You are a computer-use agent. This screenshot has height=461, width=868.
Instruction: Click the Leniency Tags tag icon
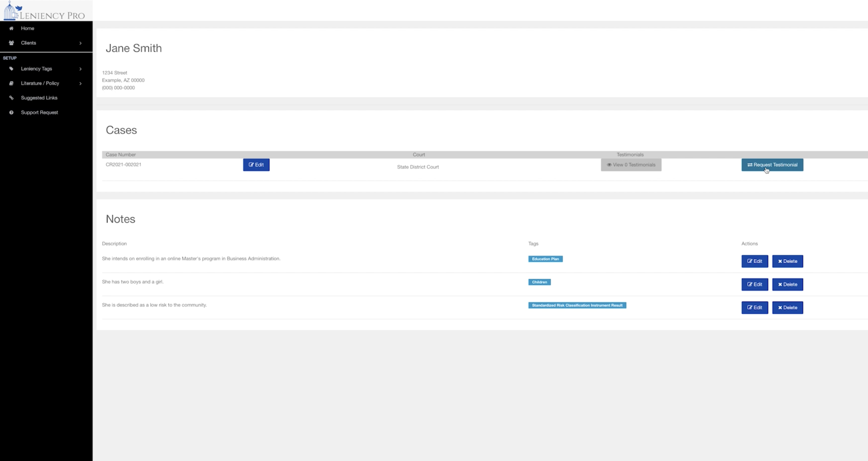(11, 69)
